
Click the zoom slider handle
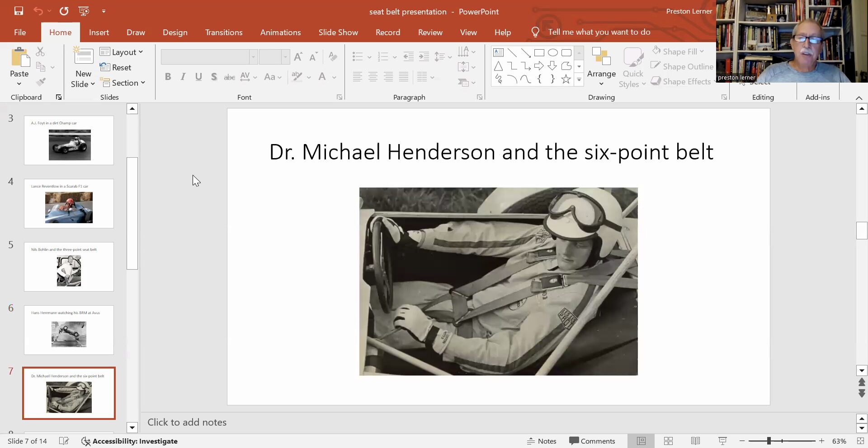pyautogui.click(x=769, y=441)
